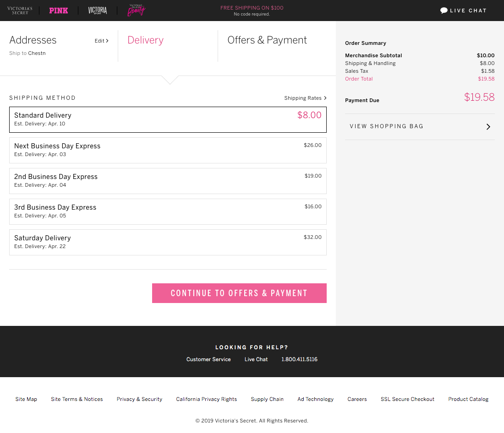Choose Next Business Day Express shipping
The image size is (504, 433).
tap(168, 150)
